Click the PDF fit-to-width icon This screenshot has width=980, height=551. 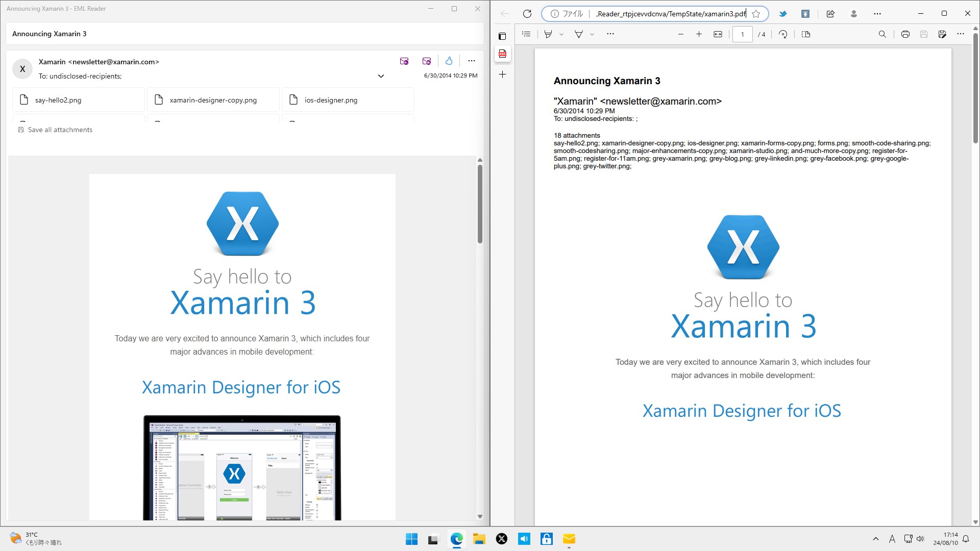pos(718,34)
